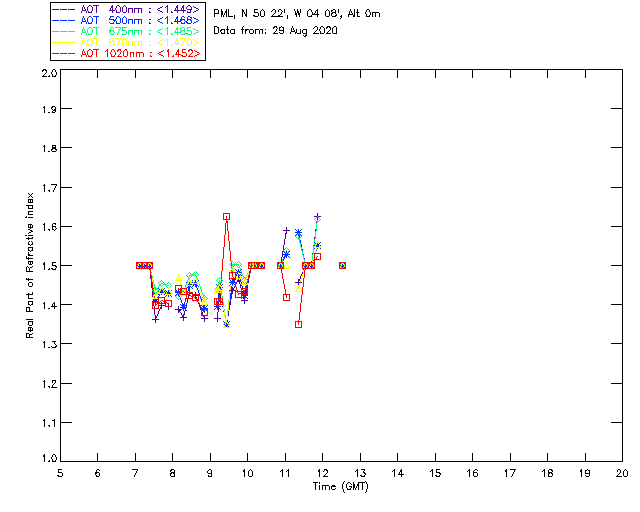Click the time axis tick label '14'

(x=398, y=473)
